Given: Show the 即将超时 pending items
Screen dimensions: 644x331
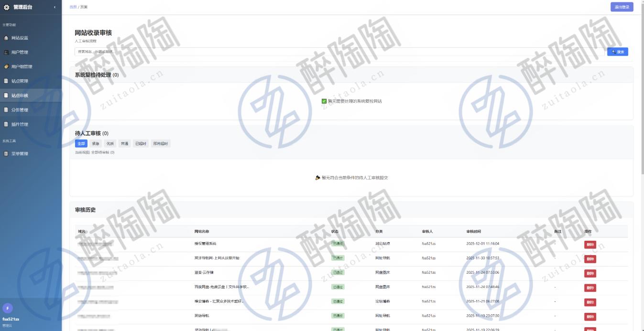Looking at the screenshot, I should [x=161, y=144].
